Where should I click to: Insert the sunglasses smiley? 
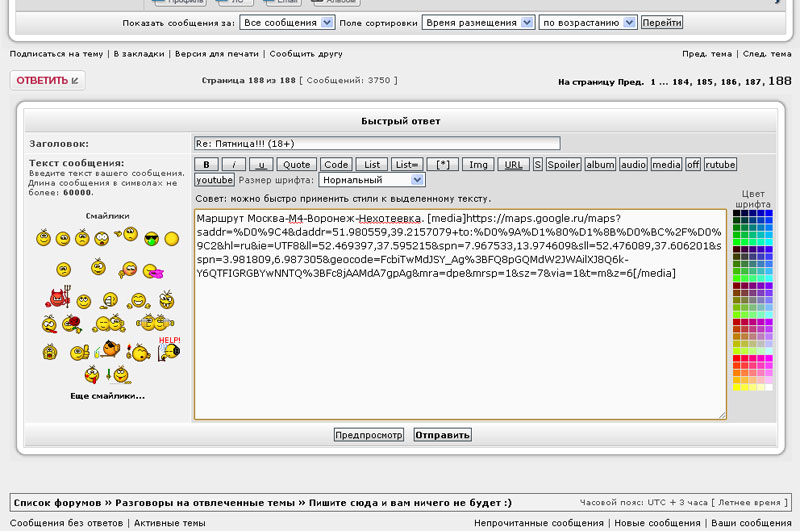pyautogui.click(x=151, y=239)
